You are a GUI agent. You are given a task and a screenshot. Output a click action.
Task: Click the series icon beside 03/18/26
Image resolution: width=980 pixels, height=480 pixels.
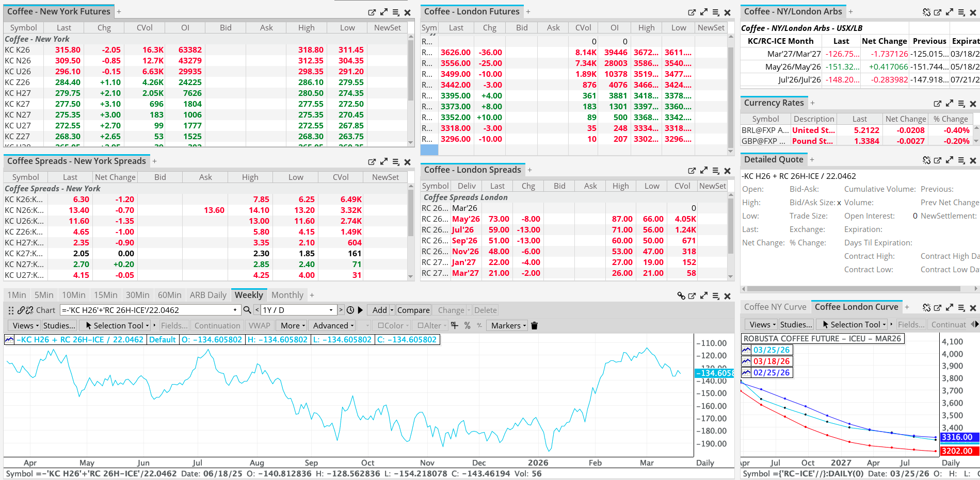point(746,361)
